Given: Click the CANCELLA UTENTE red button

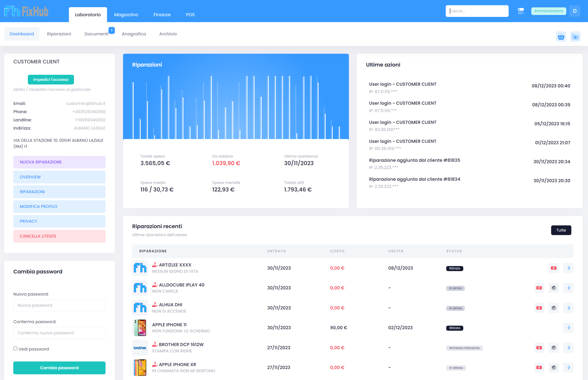Looking at the screenshot, I should 59,236.
